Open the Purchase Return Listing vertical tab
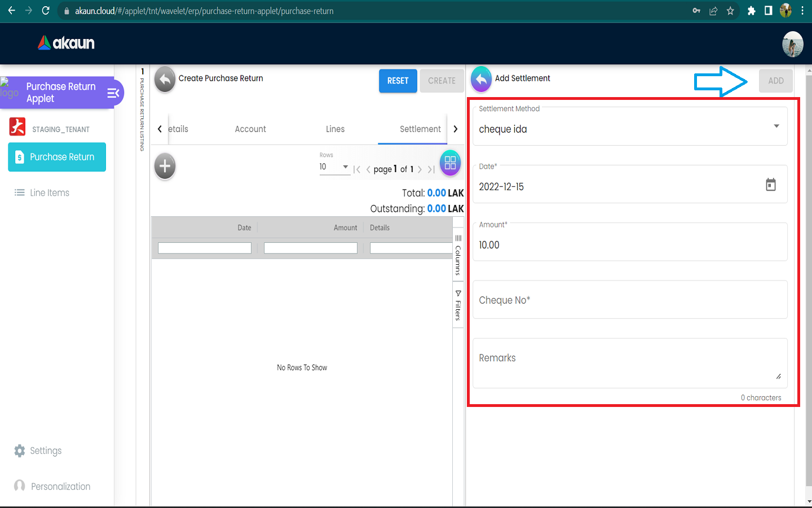Image resolution: width=812 pixels, height=508 pixels. point(142,111)
